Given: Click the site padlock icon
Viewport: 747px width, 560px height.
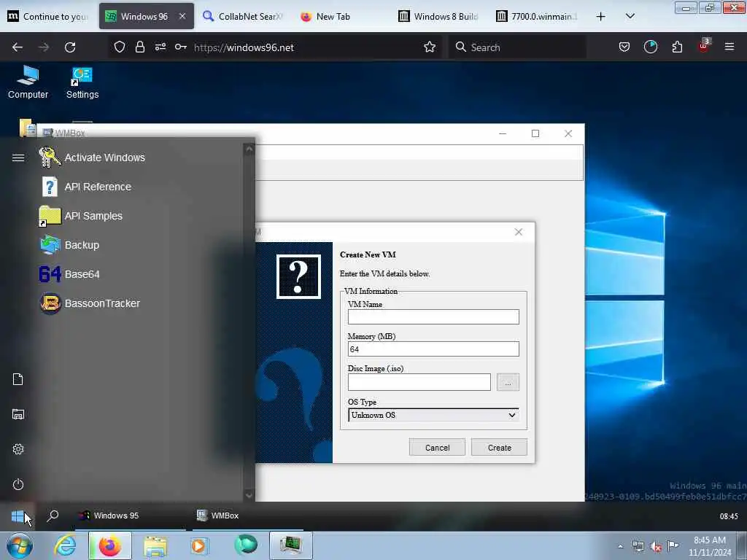Looking at the screenshot, I should [139, 47].
